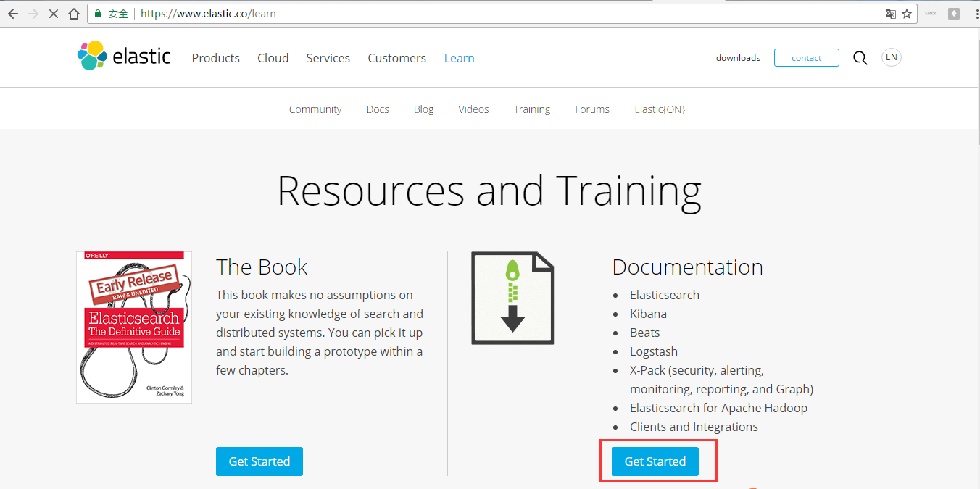Viewport: 980px width, 489px height.
Task: Click the browser forward arrow
Action: pos(33,14)
